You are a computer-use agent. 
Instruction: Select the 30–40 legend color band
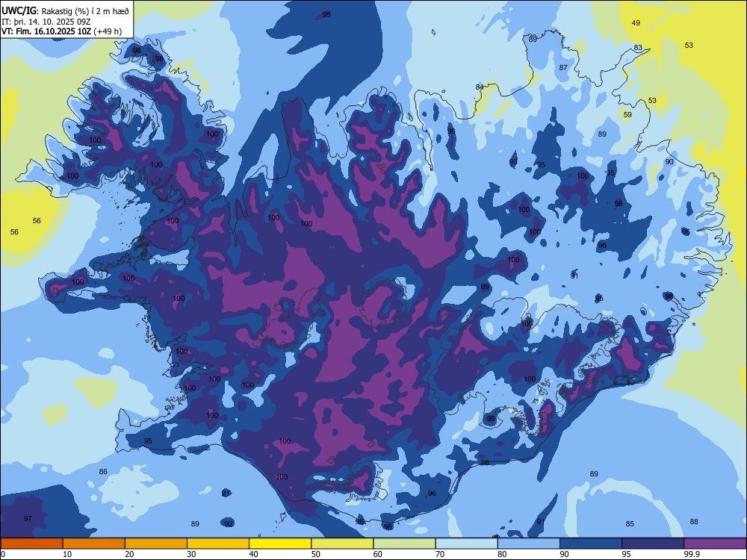[218, 544]
